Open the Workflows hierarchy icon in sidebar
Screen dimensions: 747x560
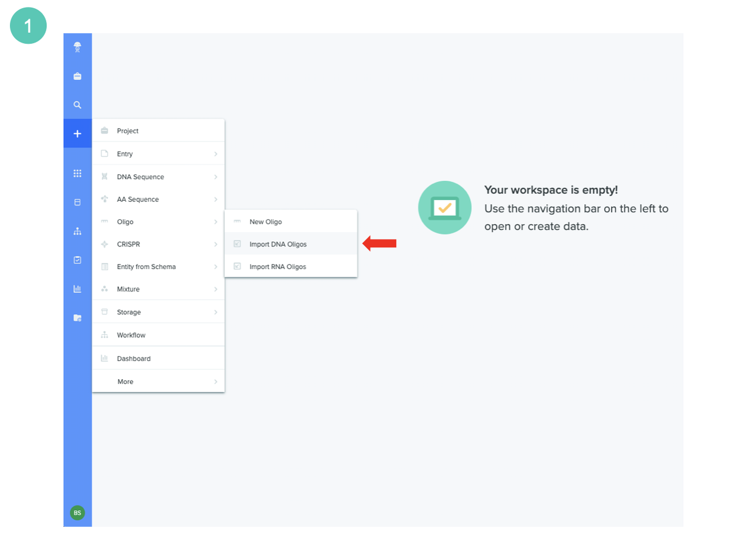pyautogui.click(x=77, y=231)
